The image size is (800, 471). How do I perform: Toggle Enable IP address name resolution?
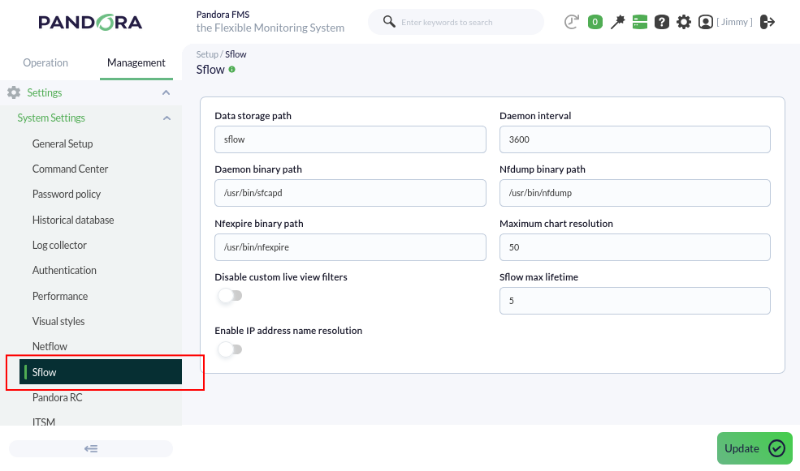click(230, 349)
